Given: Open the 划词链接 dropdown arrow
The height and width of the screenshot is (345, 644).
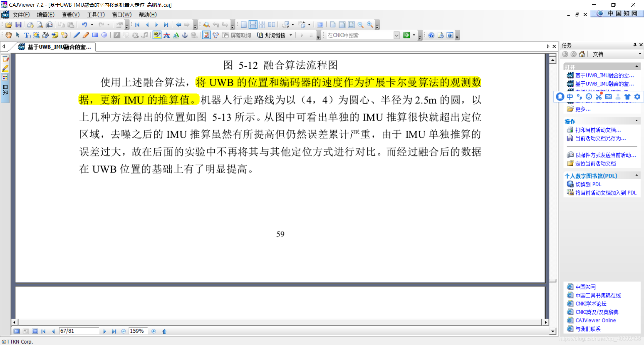Looking at the screenshot, I should 291,35.
